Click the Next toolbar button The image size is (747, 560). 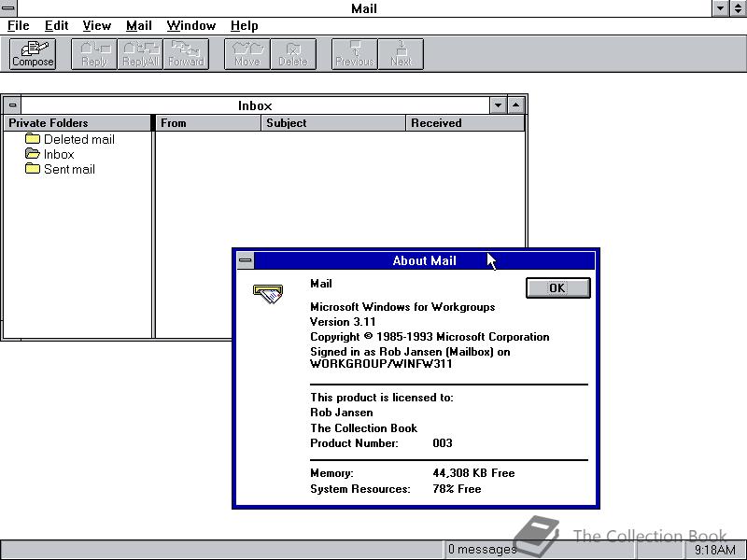(401, 54)
